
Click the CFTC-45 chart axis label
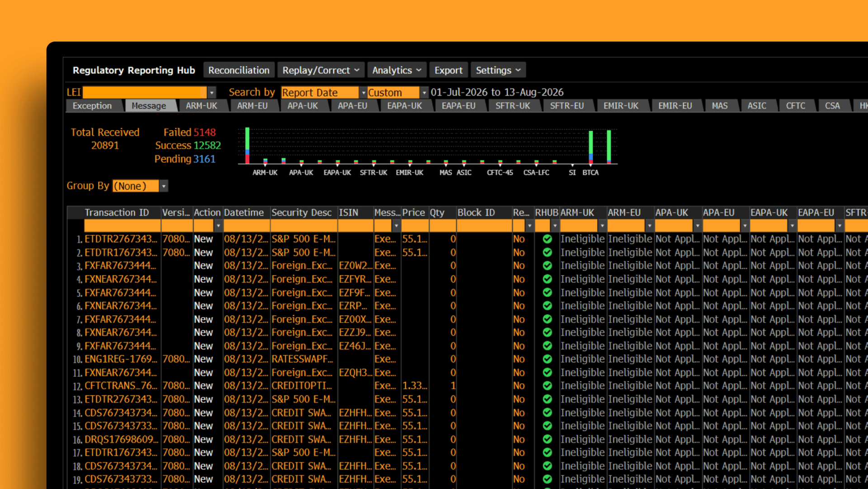[500, 172]
